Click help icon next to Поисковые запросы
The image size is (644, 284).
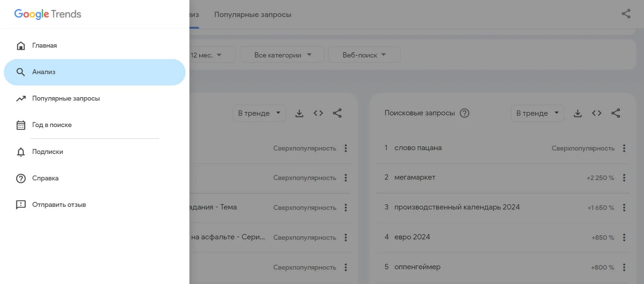coord(464,113)
